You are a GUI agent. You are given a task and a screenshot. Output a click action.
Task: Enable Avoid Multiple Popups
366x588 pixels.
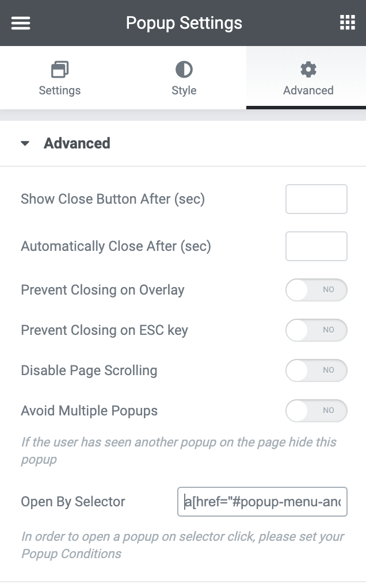click(x=316, y=411)
